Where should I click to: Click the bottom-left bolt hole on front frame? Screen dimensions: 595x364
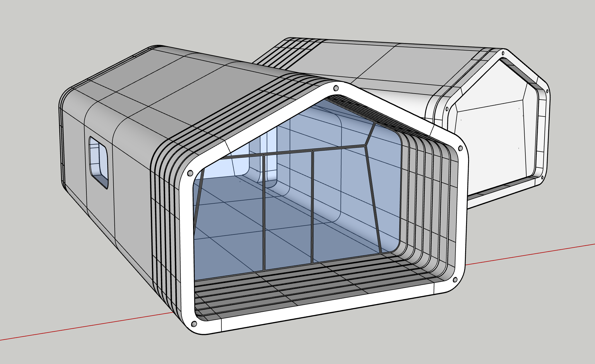pos(194,324)
